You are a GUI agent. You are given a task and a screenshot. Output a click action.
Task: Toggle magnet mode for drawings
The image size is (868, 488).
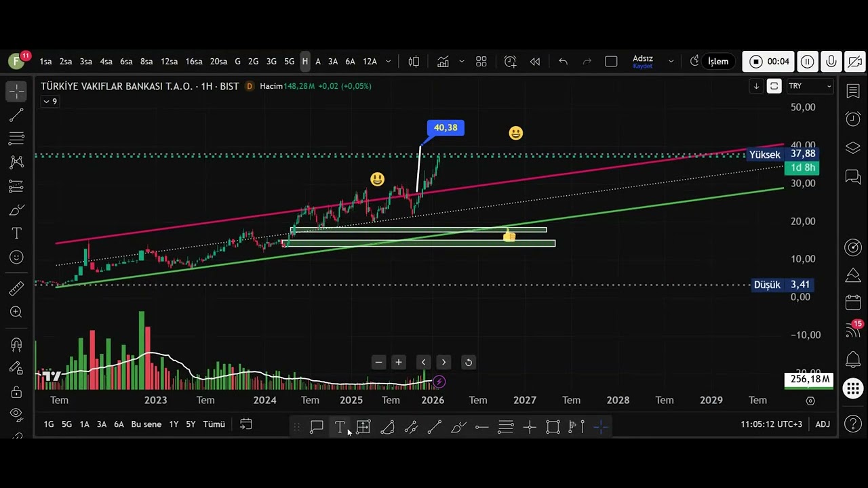pyautogui.click(x=16, y=344)
